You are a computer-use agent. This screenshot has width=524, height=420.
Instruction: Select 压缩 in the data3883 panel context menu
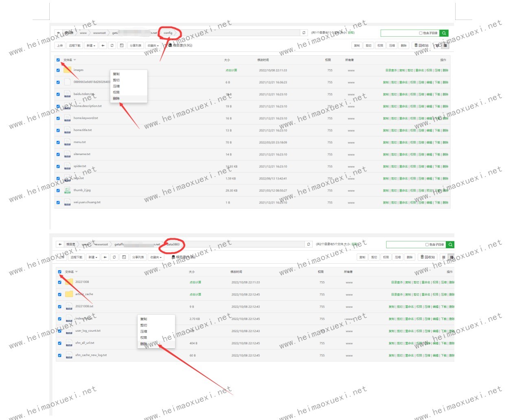tap(144, 332)
